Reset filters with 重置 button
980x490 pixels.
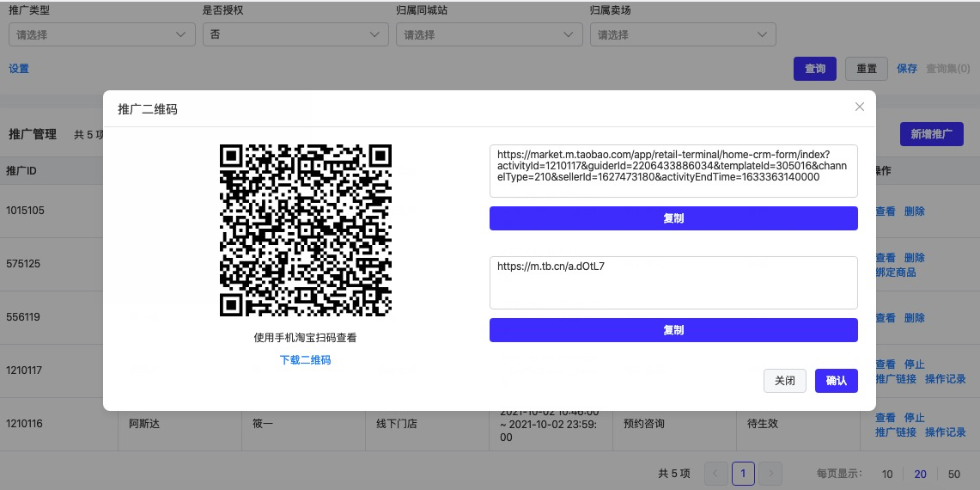[x=867, y=69]
